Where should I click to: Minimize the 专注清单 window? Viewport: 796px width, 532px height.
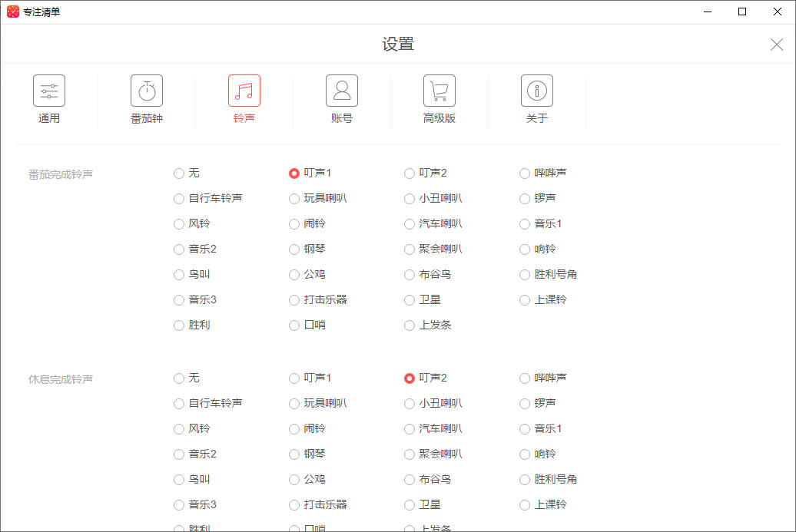pos(707,12)
